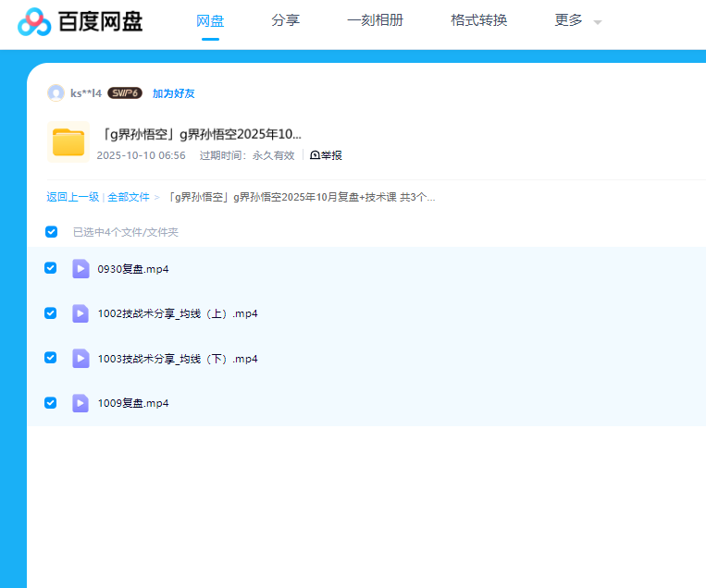Image resolution: width=706 pixels, height=588 pixels.
Task: Open the 一刻相册 tab
Action: [375, 20]
